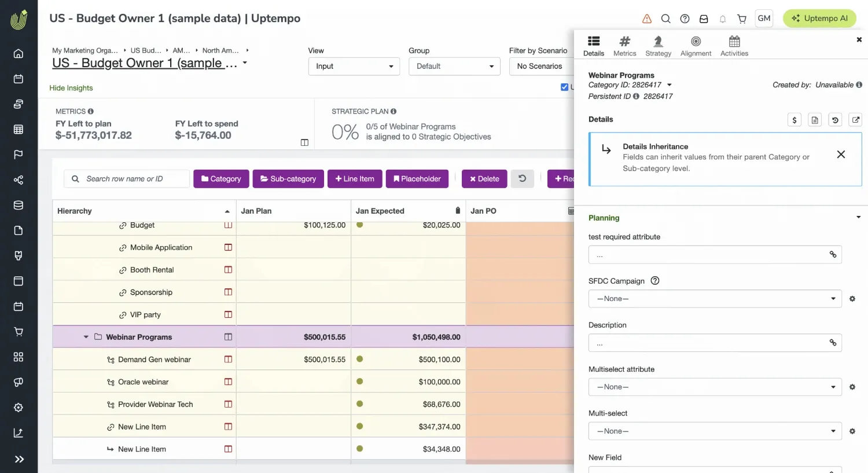
Task: Click Jan Expected $68,676.00 cell
Action: click(x=408, y=404)
